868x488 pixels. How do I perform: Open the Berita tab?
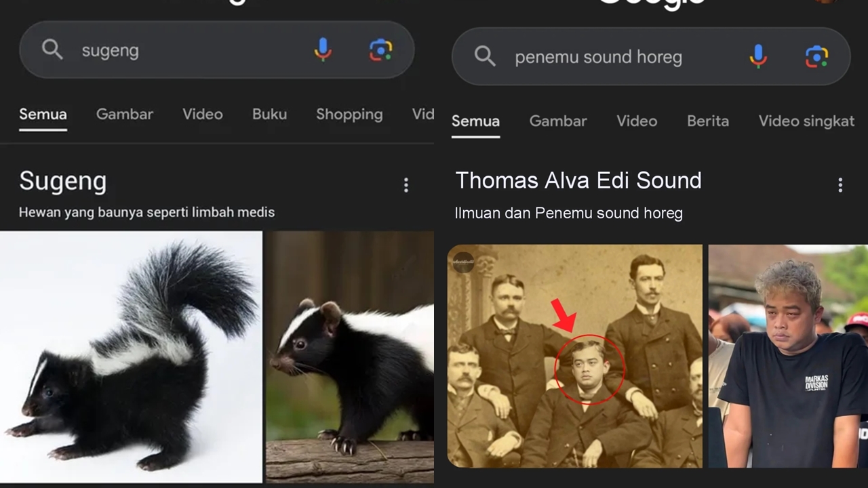coord(708,121)
